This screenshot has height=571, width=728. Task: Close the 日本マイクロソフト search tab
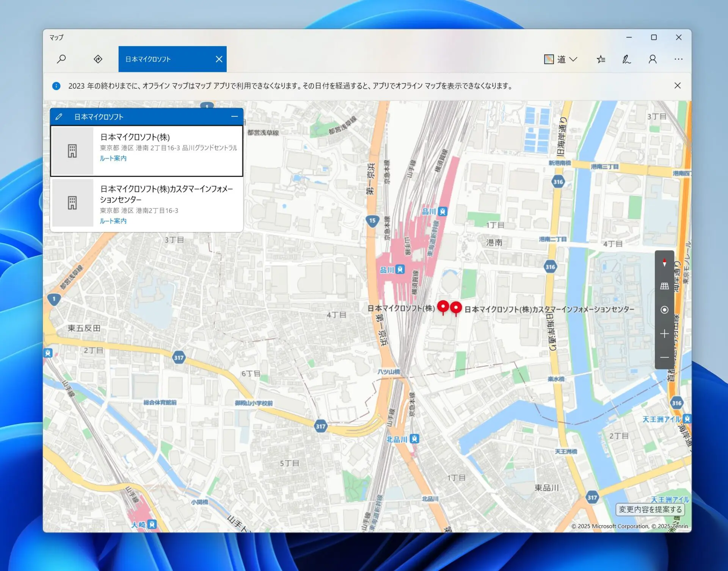coord(219,59)
